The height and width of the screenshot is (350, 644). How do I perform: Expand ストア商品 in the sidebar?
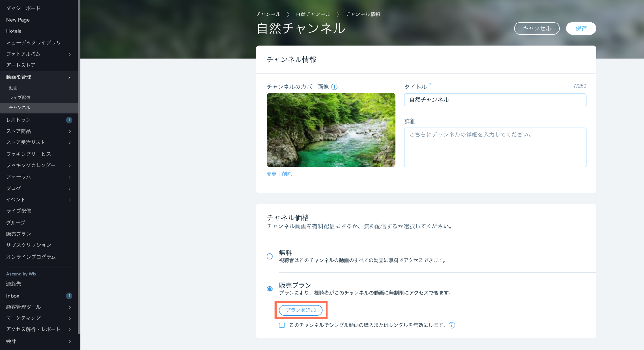pos(70,131)
